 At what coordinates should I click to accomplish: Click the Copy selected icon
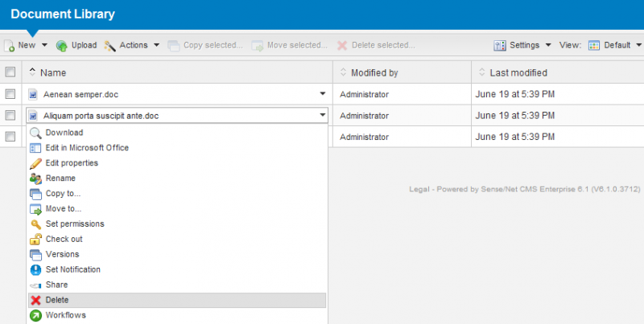pyautogui.click(x=174, y=46)
